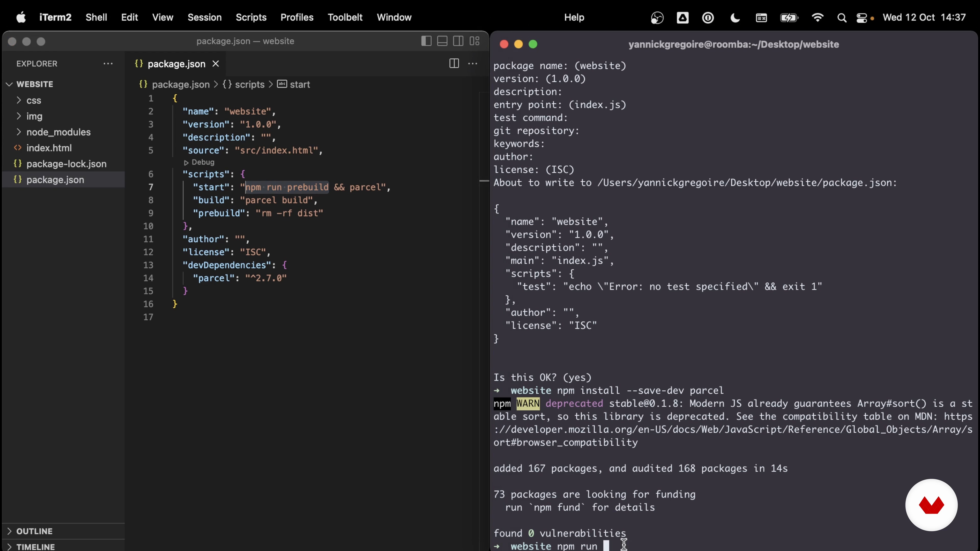Open the Session menu
This screenshot has width=980, height=551.
tap(204, 17)
